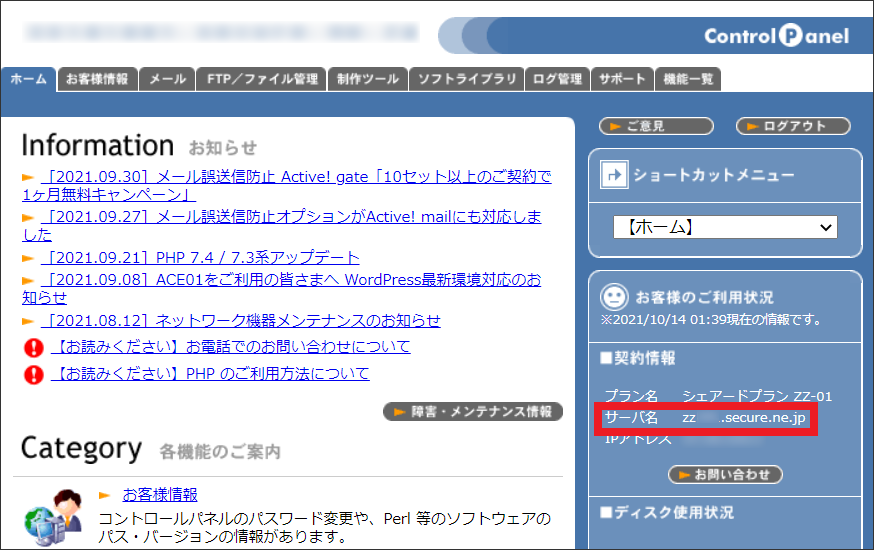Click the Control Panel logo

tap(775, 36)
